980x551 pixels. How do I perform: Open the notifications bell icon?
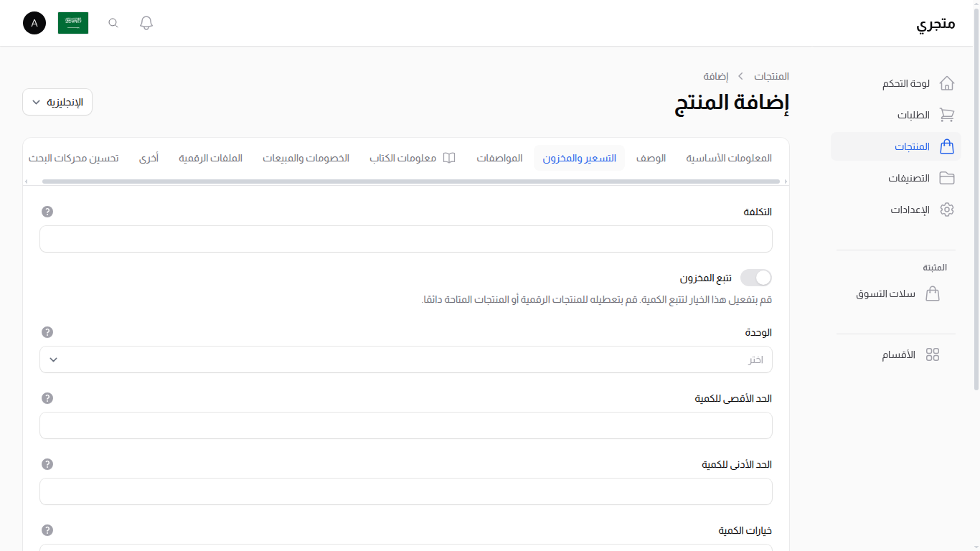pyautogui.click(x=146, y=22)
